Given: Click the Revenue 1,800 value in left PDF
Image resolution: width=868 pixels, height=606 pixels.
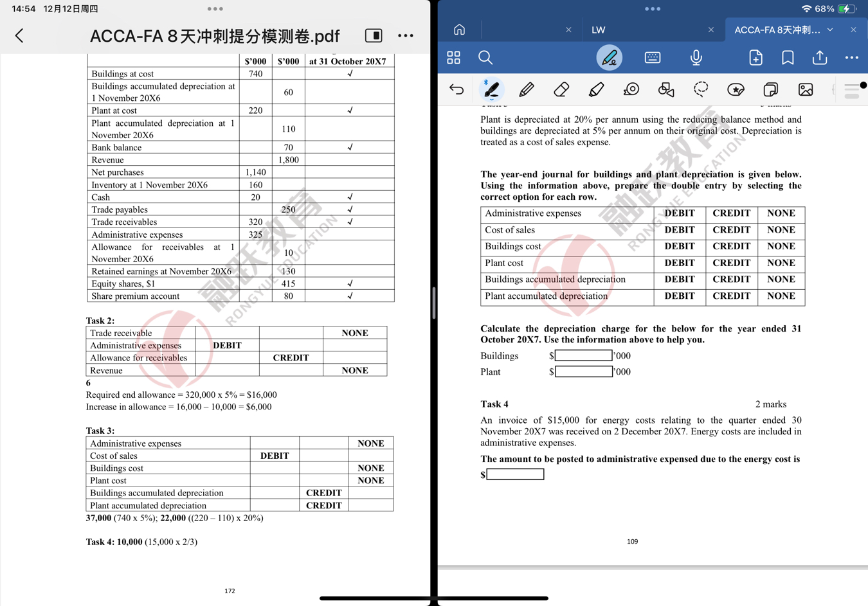Looking at the screenshot, I should 288,160.
